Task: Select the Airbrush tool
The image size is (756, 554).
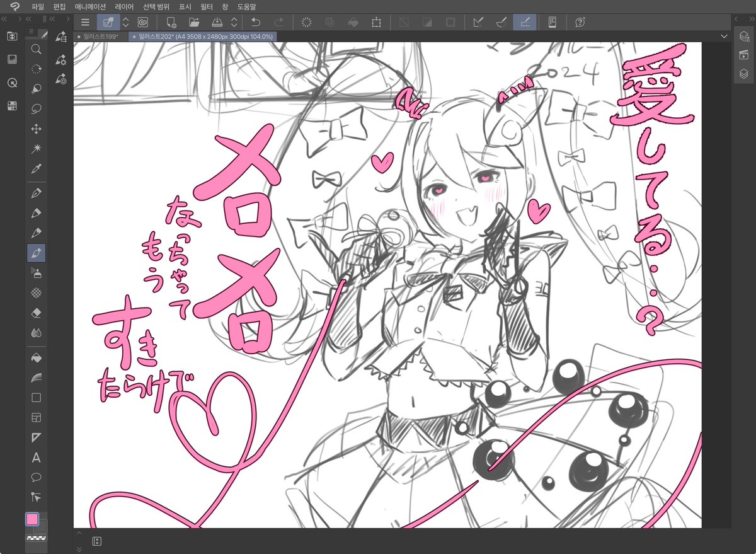Action: coord(37,273)
